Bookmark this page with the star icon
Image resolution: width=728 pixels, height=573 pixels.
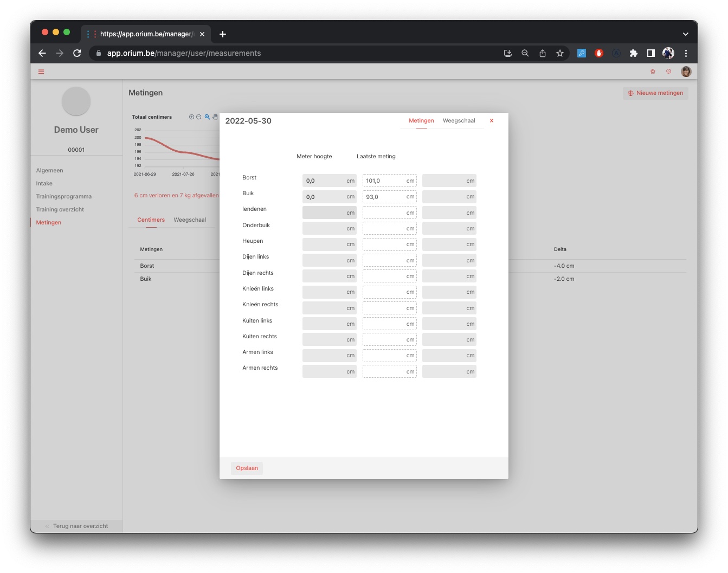(x=560, y=53)
